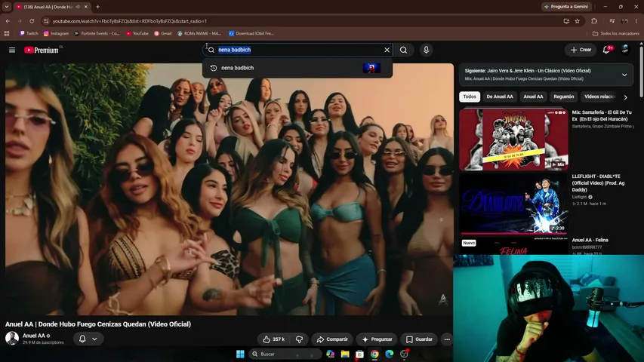Dislike the video with thumbs down
Screen dimensions: 644x362
click(300, 339)
